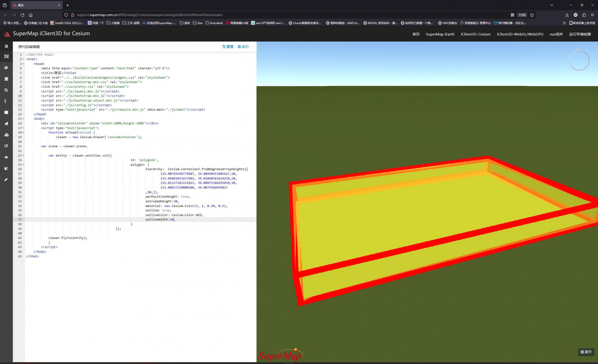Open the edit-square sidebar icon

(6, 146)
